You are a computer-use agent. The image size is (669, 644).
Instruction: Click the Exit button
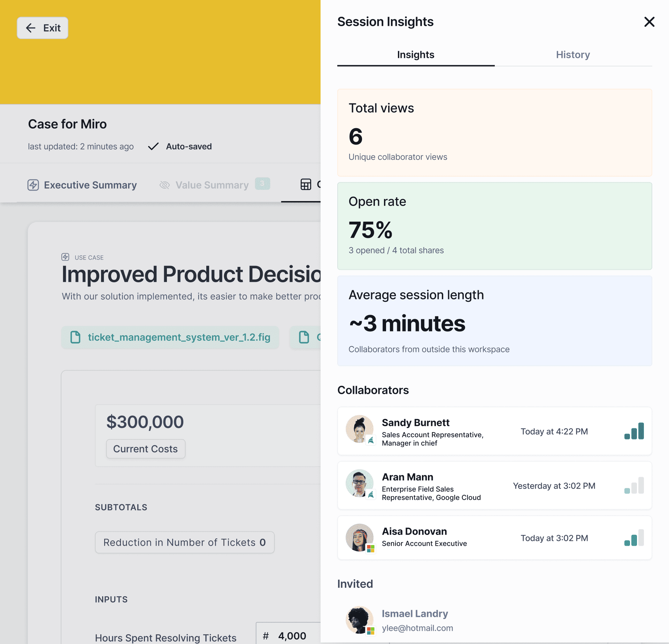pyautogui.click(x=43, y=28)
